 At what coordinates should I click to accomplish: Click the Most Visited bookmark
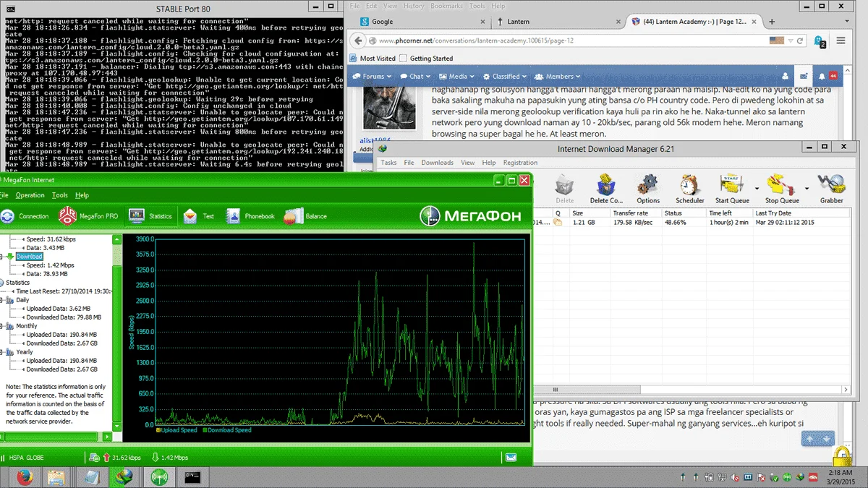pos(373,59)
